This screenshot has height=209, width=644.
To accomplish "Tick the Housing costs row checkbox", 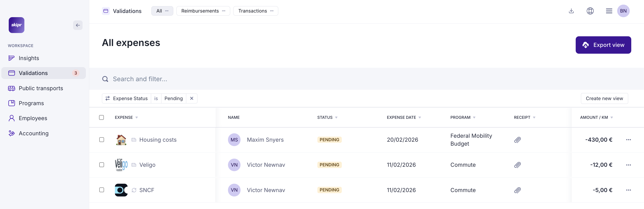I will [101, 140].
